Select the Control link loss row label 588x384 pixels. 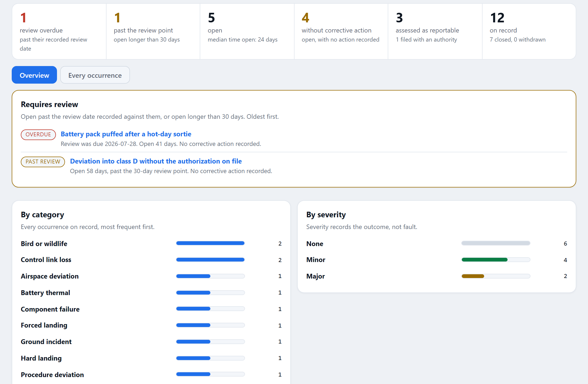click(x=46, y=260)
